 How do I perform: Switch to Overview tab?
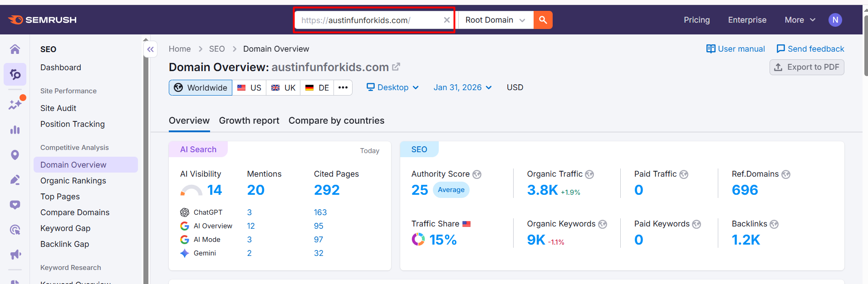pyautogui.click(x=189, y=120)
